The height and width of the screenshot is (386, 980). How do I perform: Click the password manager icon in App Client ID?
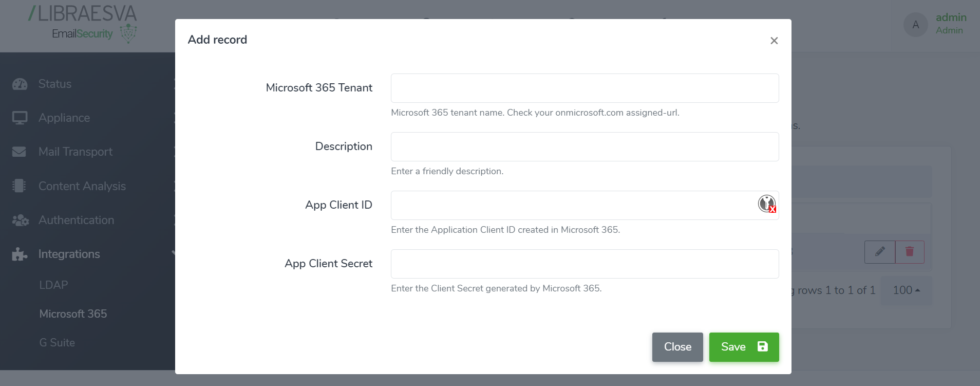tap(767, 204)
